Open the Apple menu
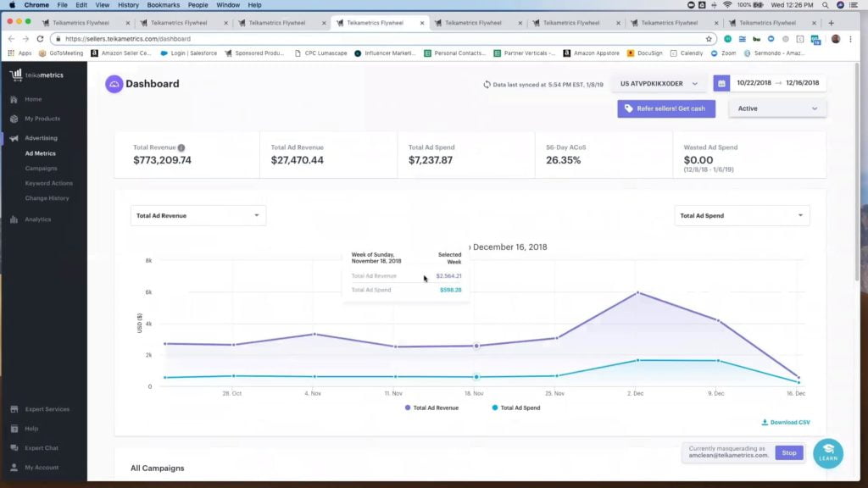The image size is (868, 488). (12, 5)
